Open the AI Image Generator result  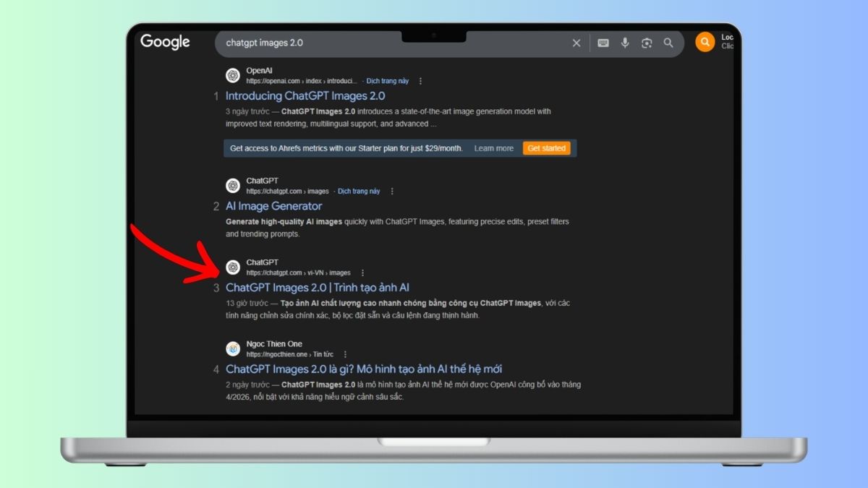point(273,206)
